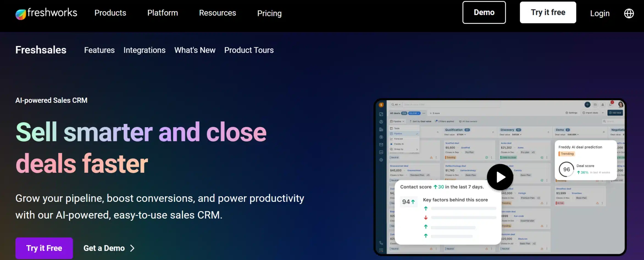644x260 pixels.
Task: Open the Features tab
Action: click(x=99, y=50)
